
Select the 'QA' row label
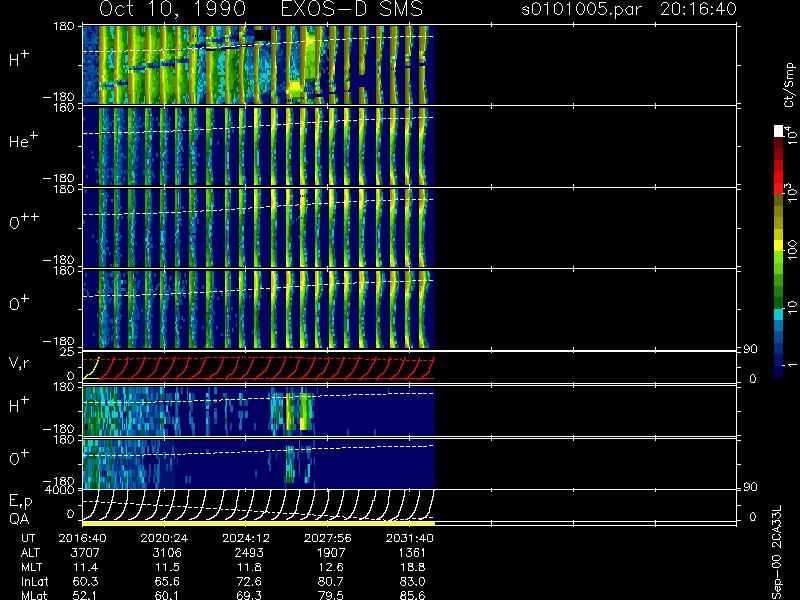[x=19, y=518]
